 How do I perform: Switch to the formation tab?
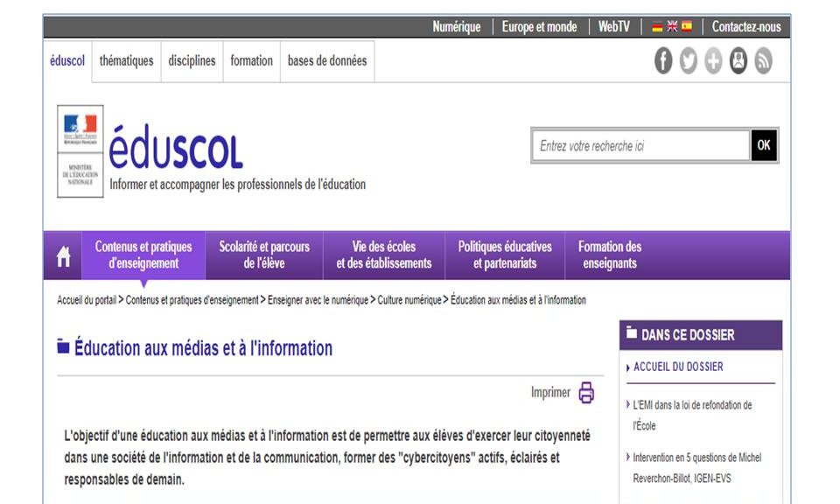tap(252, 61)
